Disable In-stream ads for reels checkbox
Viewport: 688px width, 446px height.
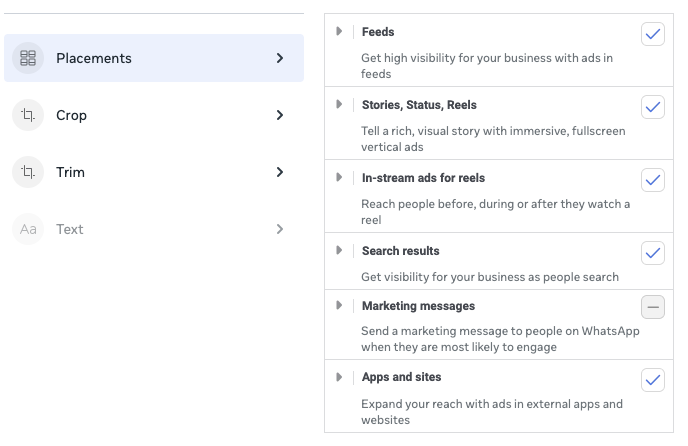[653, 180]
